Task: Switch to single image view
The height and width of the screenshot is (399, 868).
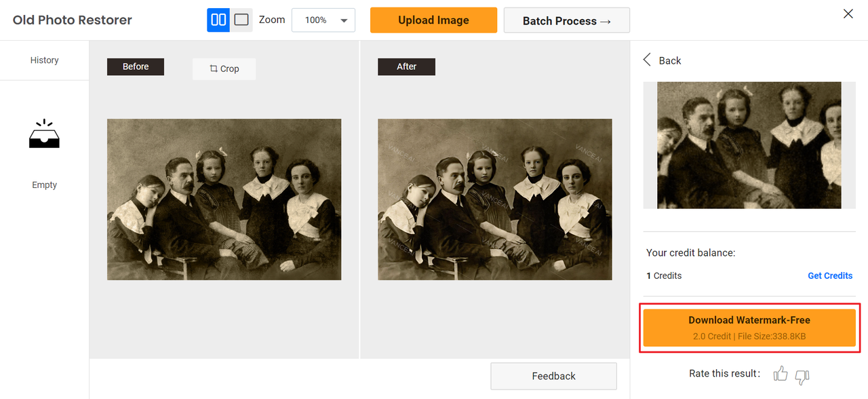Action: 241,20
